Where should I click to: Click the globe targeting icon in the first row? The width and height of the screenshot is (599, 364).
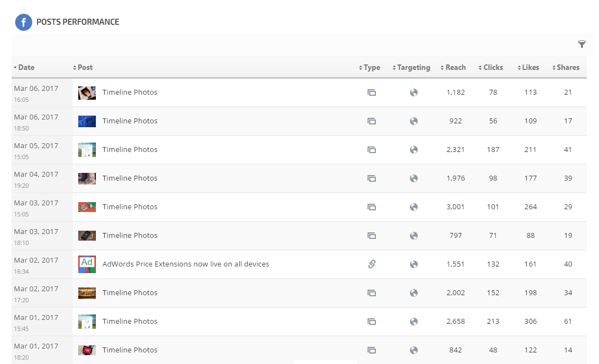(x=414, y=93)
